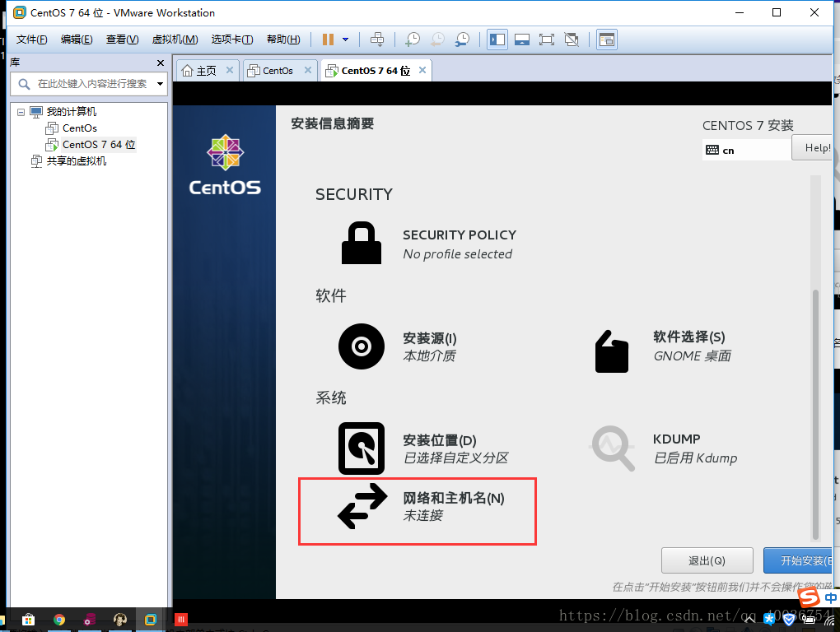
Task: Click the CentOS logo in installer
Action: point(225,165)
